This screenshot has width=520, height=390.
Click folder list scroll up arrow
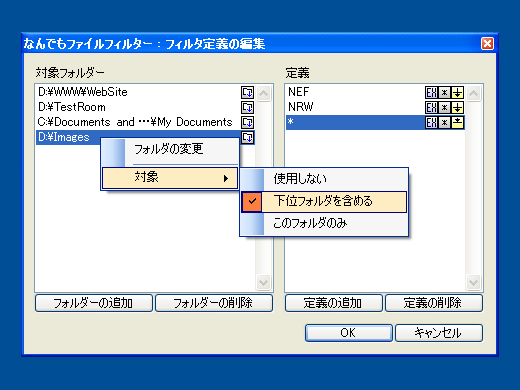(x=263, y=93)
